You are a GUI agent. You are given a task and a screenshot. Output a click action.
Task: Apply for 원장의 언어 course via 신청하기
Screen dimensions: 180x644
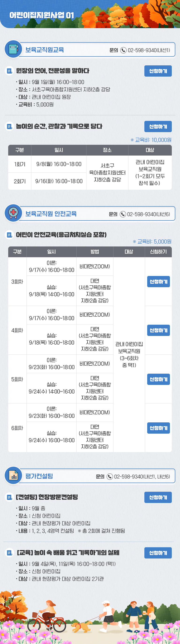[x=158, y=71]
